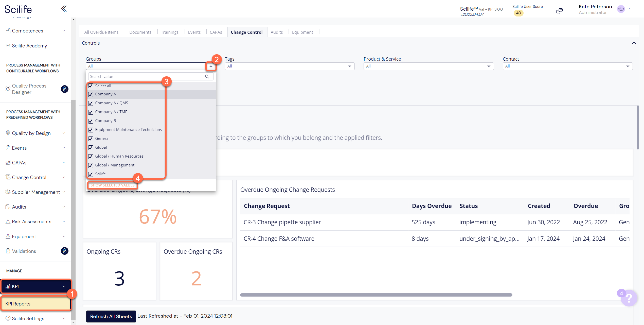
Task: Open KPI Reports in sidebar
Action: [36, 304]
